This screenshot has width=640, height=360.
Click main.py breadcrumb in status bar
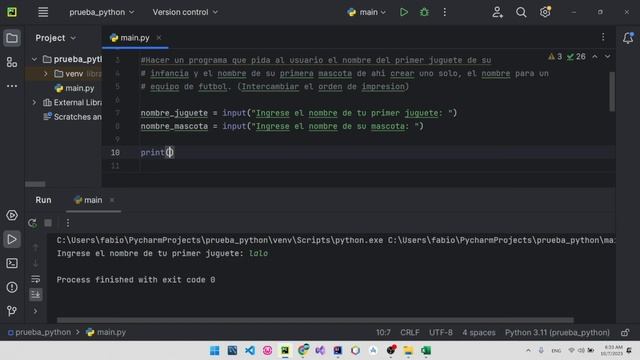(x=106, y=332)
